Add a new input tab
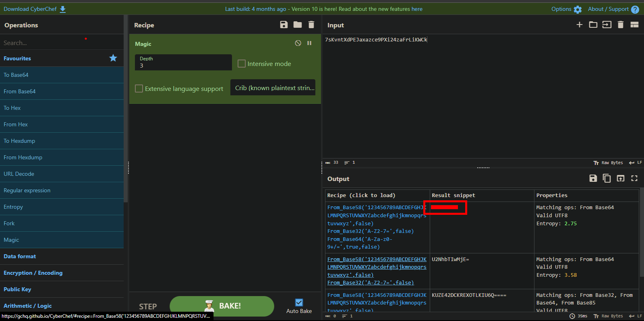Image resolution: width=644 pixels, height=321 pixels. point(580,25)
